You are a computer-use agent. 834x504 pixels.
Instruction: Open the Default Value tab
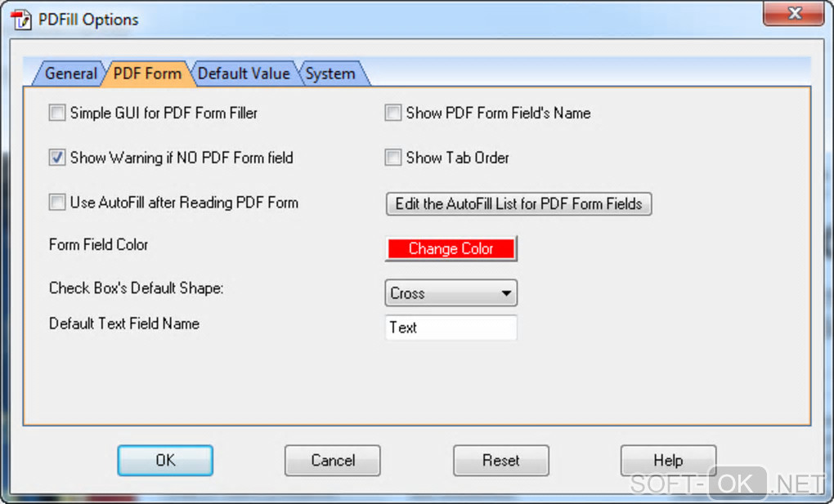[x=244, y=74]
